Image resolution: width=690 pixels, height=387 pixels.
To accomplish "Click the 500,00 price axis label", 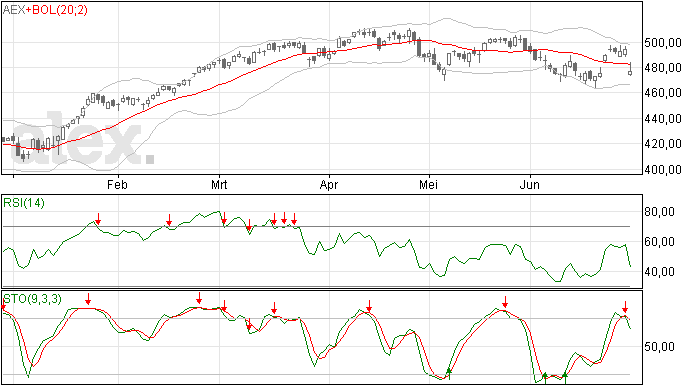I will 663,43.
